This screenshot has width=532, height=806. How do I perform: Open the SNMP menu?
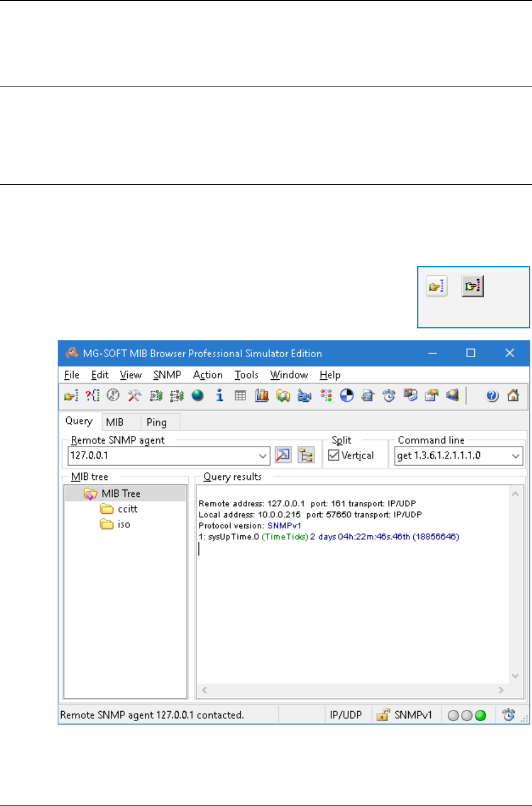click(167, 375)
